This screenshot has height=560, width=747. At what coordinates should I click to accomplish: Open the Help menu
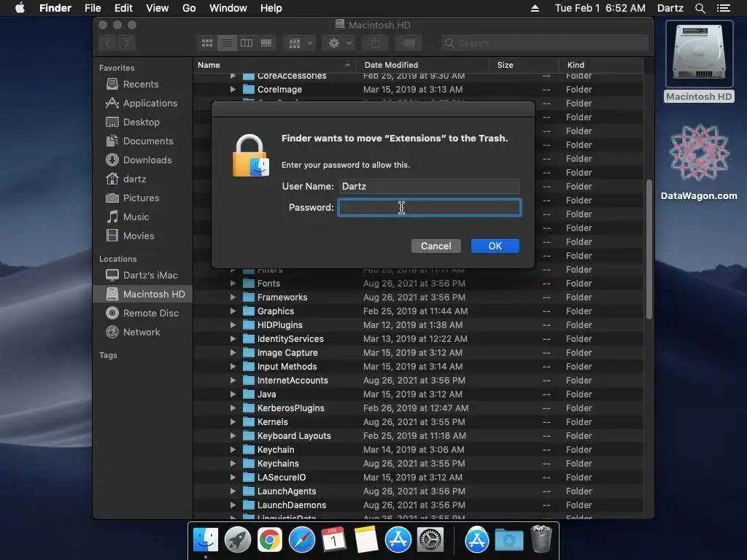coord(271,8)
